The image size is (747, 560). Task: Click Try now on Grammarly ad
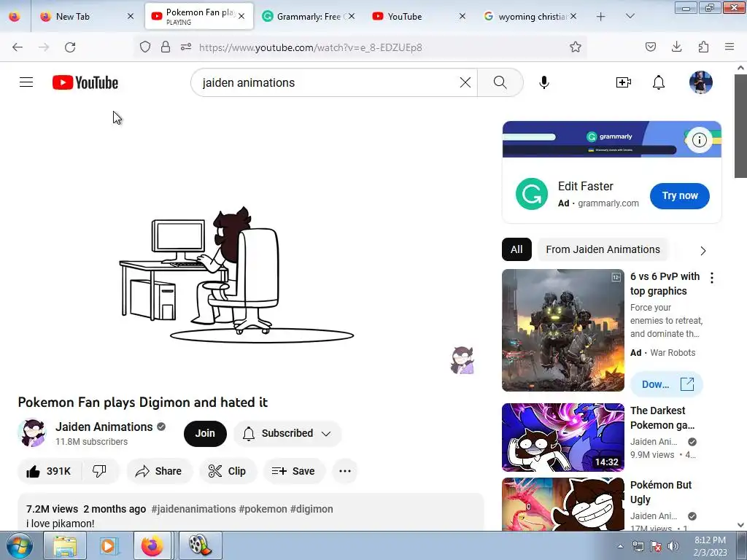coord(679,195)
